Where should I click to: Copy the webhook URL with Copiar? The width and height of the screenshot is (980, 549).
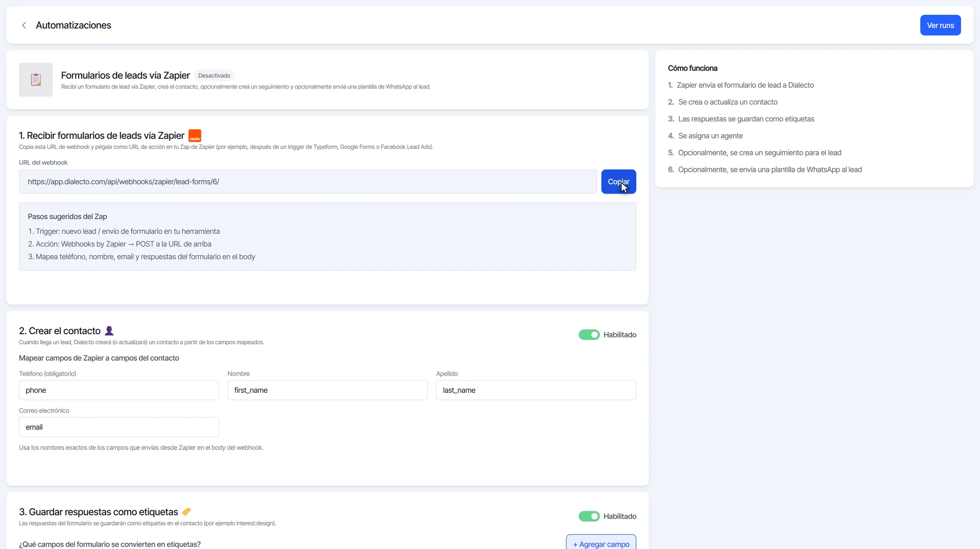[619, 182]
